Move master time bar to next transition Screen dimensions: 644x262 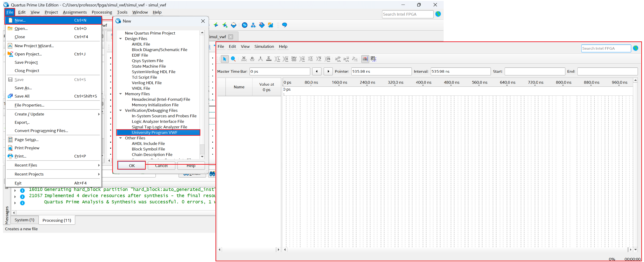[x=328, y=71]
